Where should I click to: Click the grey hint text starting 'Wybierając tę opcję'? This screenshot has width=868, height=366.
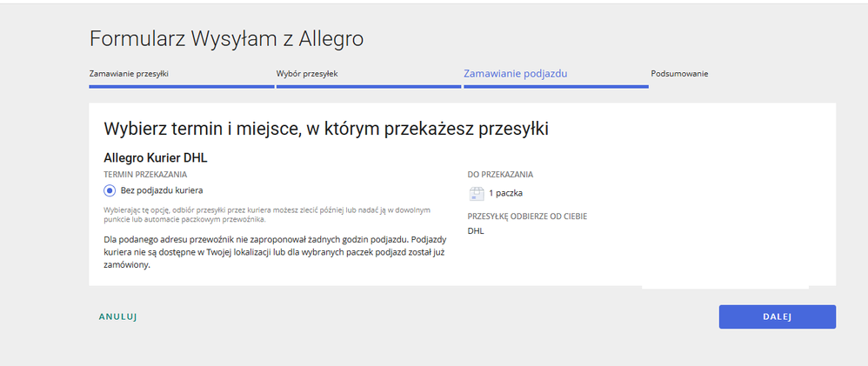pyautogui.click(x=267, y=215)
